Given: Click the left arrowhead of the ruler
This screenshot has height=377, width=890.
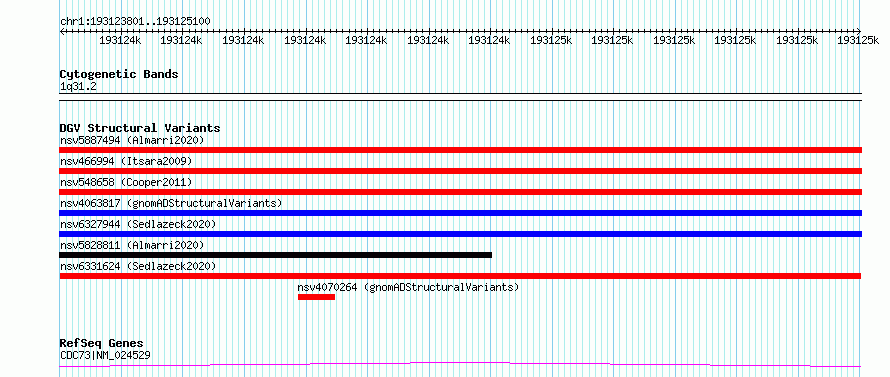Looking at the screenshot, I should (x=62, y=31).
